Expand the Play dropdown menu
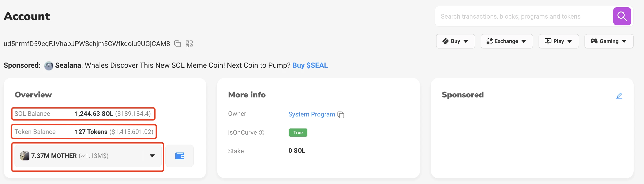 tap(558, 41)
